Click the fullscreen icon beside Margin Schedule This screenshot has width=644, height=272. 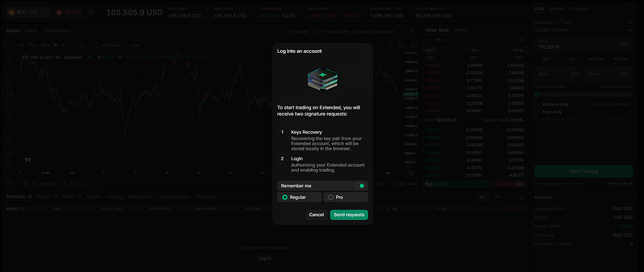403,32
